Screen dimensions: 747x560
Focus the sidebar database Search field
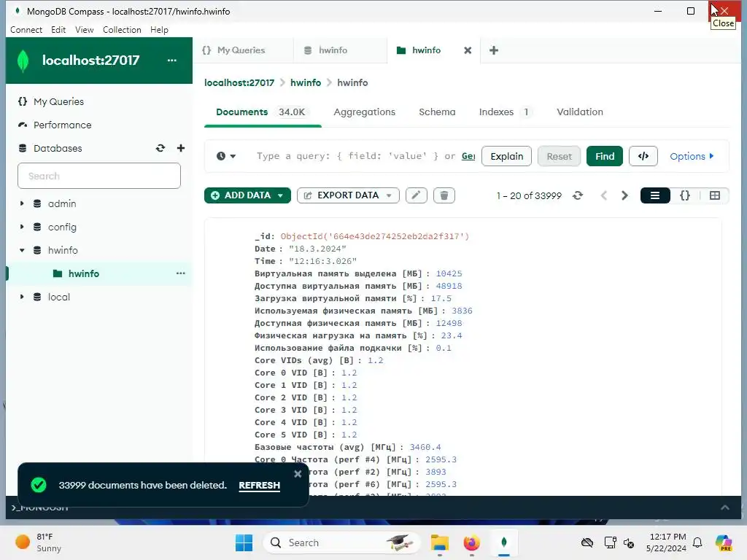pyautogui.click(x=99, y=176)
